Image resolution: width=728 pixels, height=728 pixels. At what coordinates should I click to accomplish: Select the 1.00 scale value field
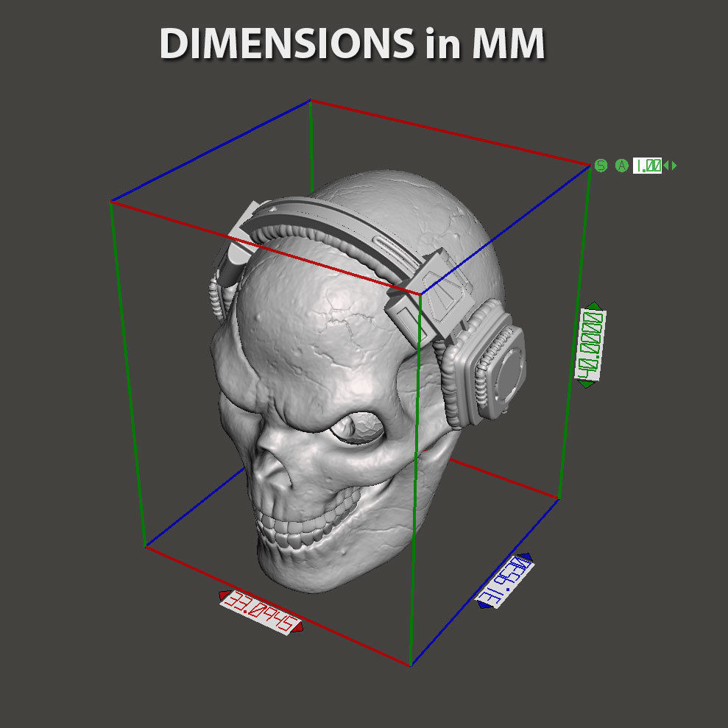tap(647, 166)
